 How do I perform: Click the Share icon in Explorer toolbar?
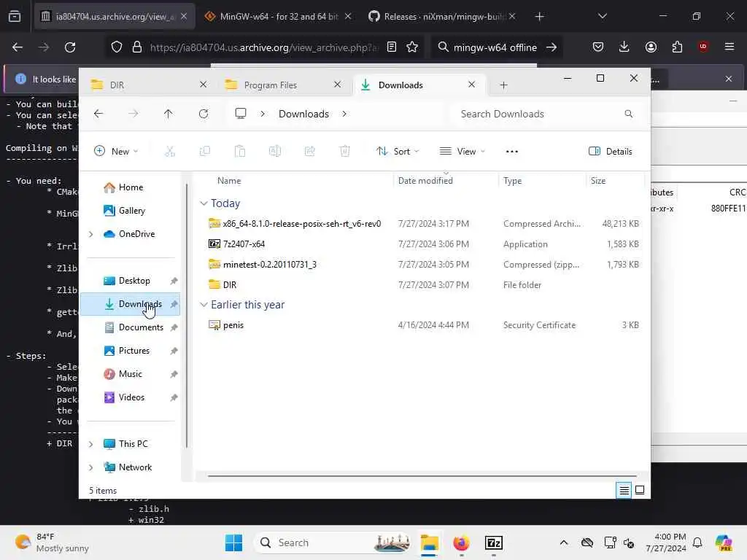[x=309, y=152]
